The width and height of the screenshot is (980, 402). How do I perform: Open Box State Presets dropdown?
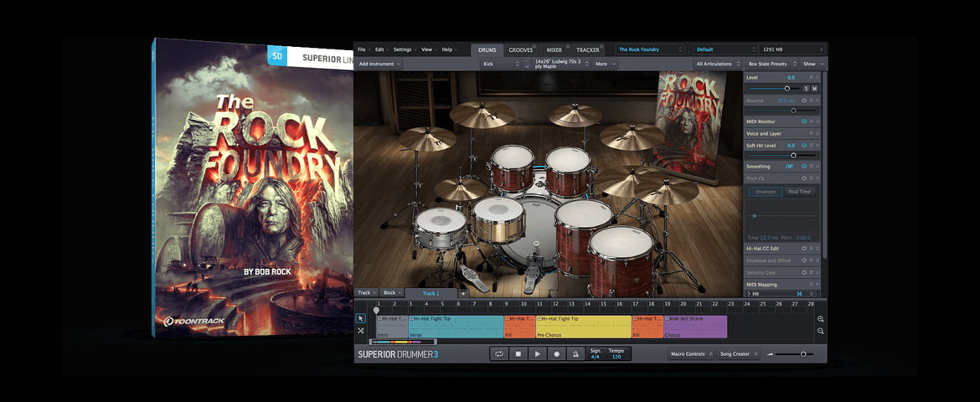point(774,64)
